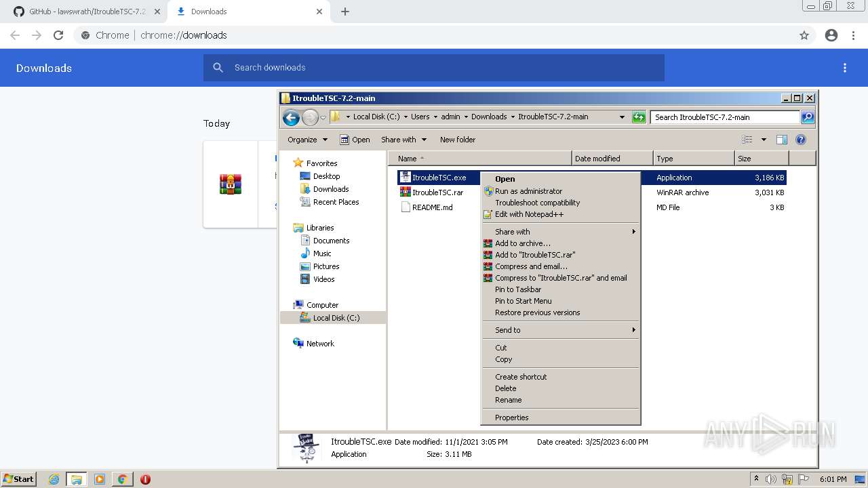Bookmark this page with star icon

point(804,35)
